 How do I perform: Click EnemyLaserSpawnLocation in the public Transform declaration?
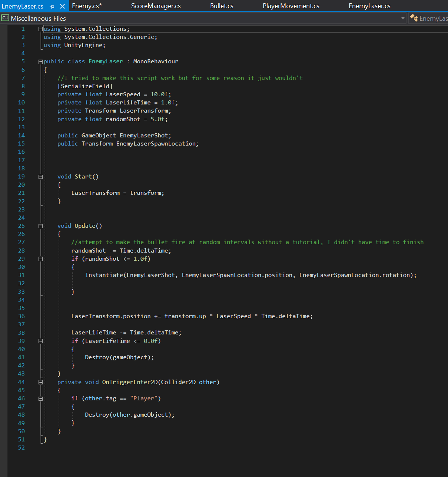156,143
